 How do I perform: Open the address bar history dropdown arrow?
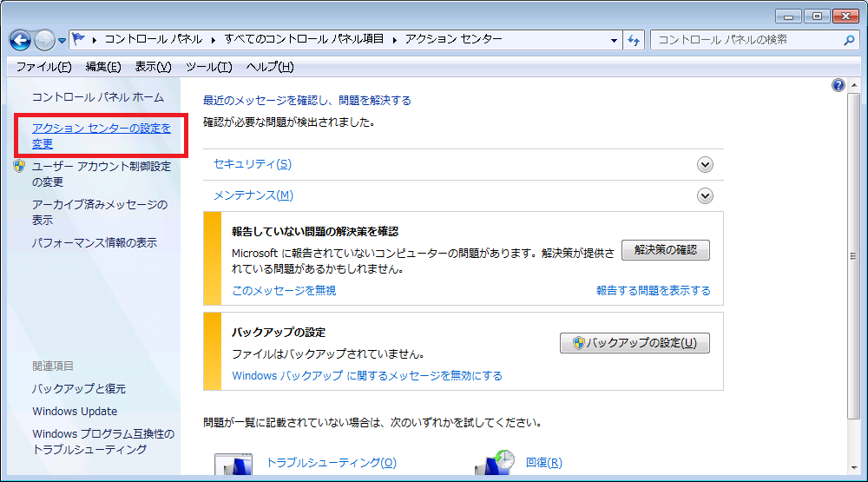coord(614,40)
